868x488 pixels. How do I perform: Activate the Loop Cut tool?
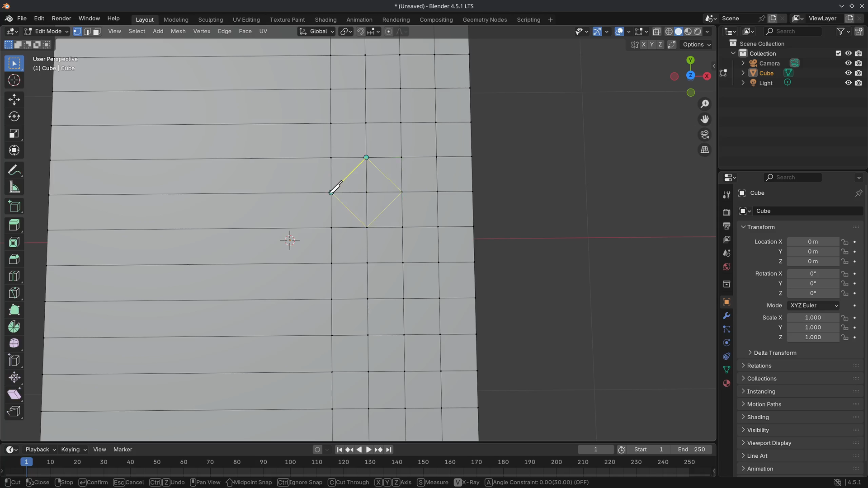[x=14, y=276]
